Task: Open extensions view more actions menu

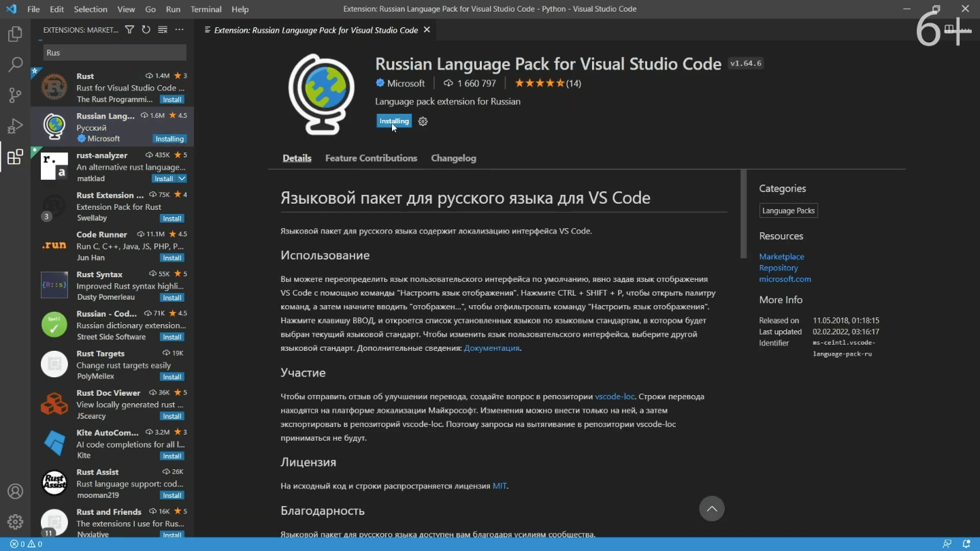Action: pos(180,30)
